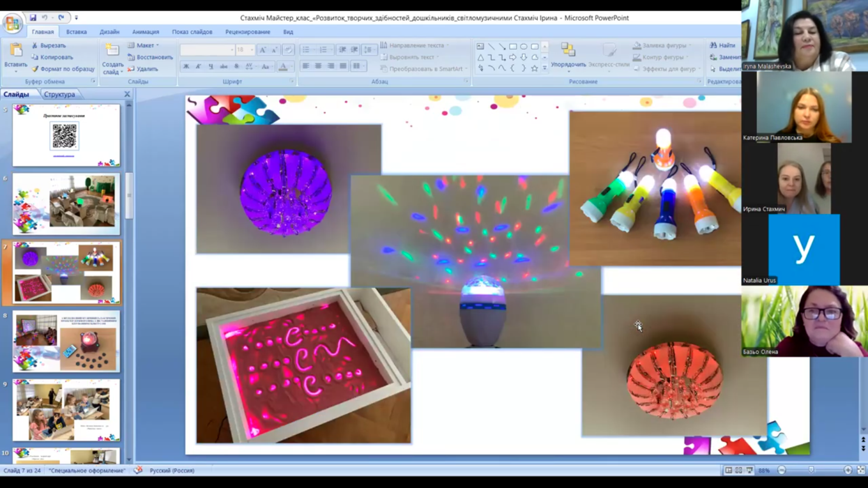Open the Insert (Вставка) ribbon tab

point(77,32)
